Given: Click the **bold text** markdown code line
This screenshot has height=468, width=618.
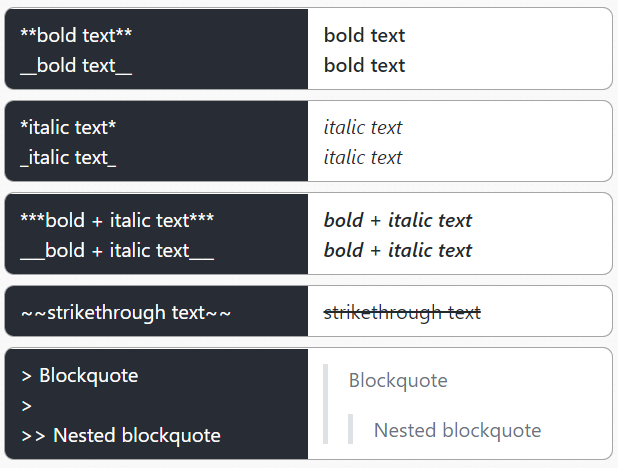Looking at the screenshot, I should [x=76, y=35].
